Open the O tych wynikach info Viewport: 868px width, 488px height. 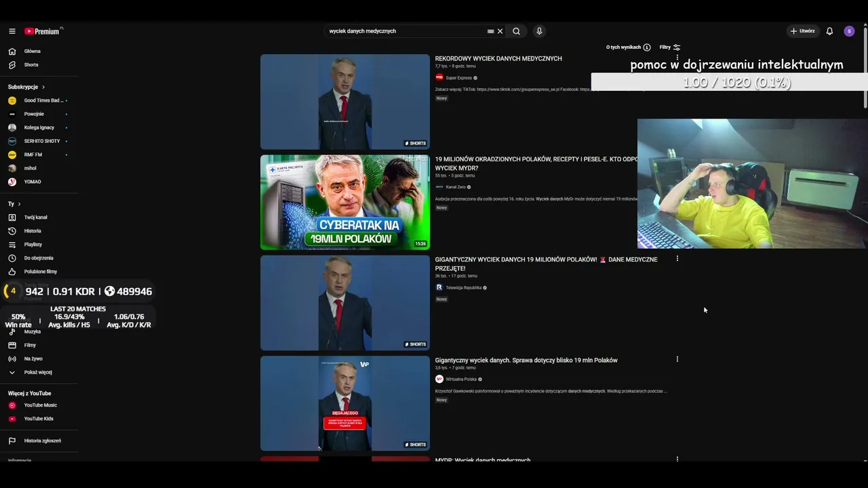point(628,47)
